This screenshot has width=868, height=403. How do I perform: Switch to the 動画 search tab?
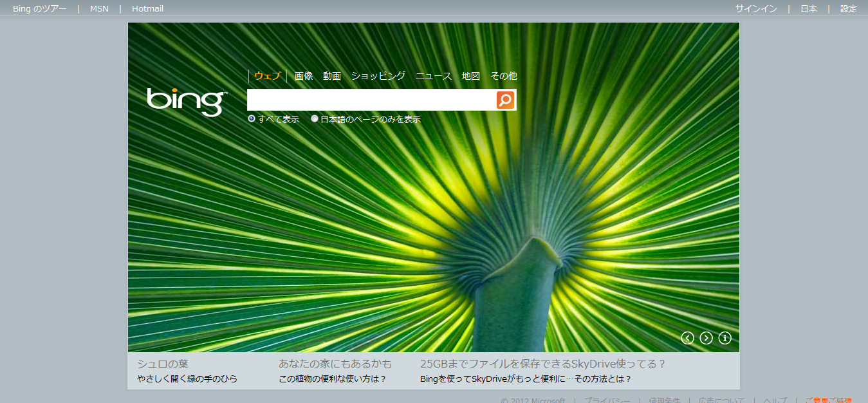coord(332,76)
